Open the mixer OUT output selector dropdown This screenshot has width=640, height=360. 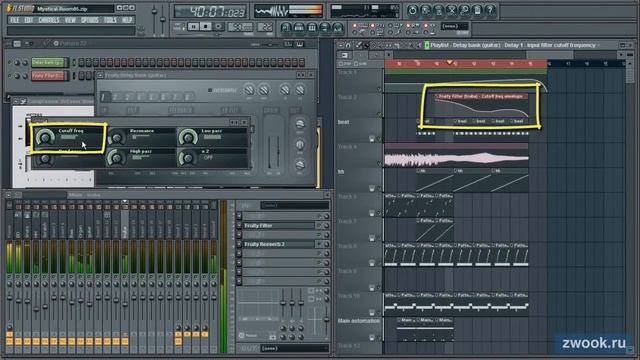pyautogui.click(x=295, y=348)
